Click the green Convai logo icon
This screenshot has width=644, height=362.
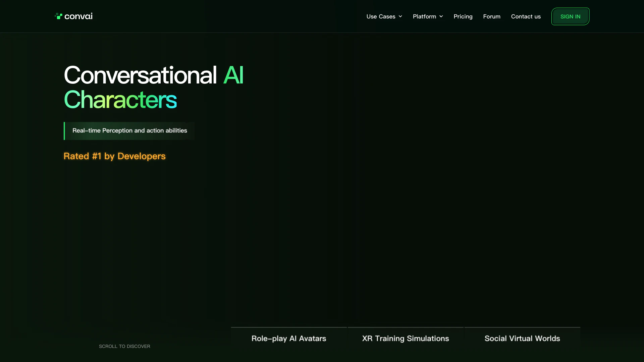[x=58, y=16]
